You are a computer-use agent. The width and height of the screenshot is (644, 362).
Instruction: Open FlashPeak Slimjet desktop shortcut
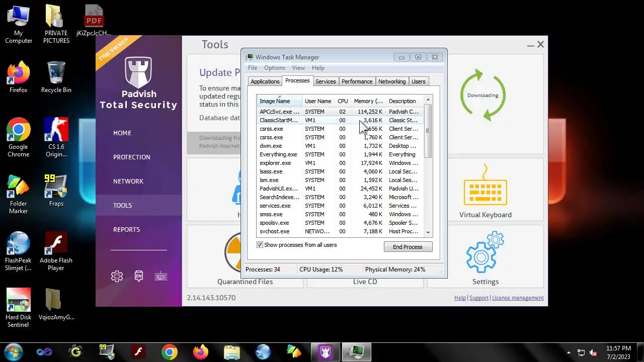(x=19, y=251)
